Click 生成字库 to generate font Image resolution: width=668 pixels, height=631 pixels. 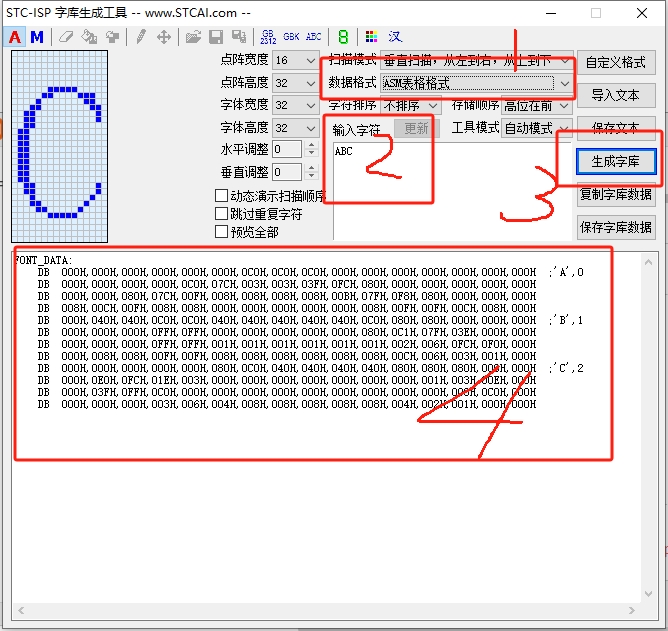pos(616,161)
